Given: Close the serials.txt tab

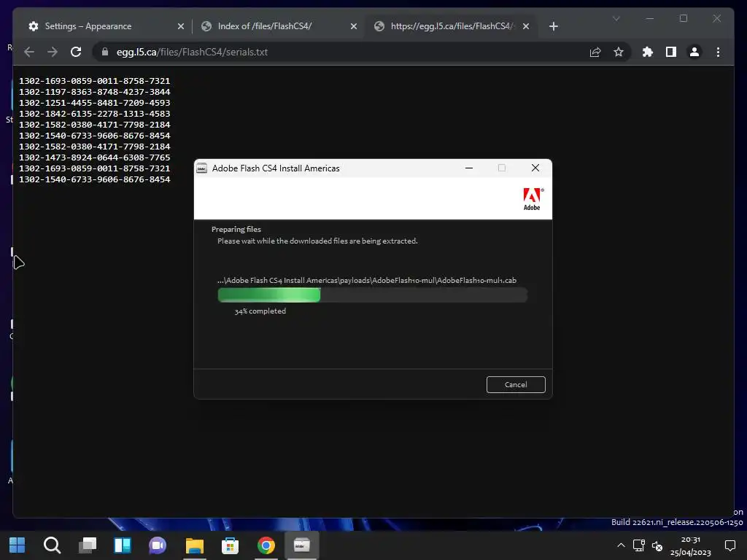Looking at the screenshot, I should tap(526, 26).
